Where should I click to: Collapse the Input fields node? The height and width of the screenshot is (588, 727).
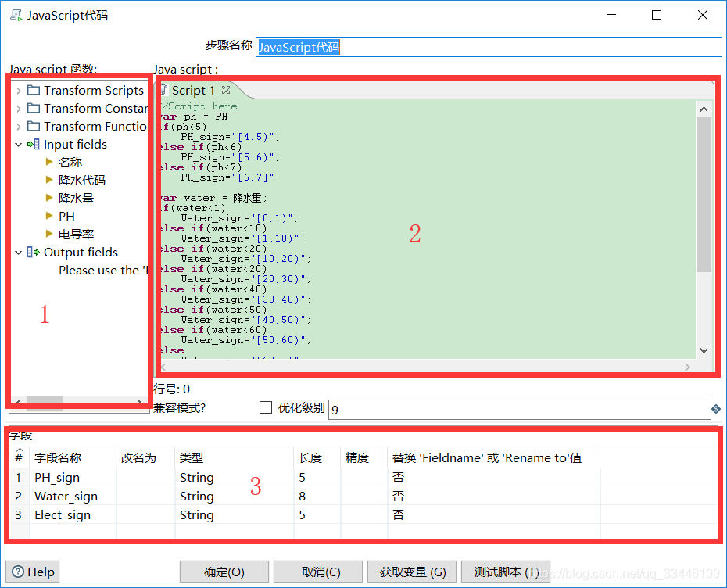pos(19,145)
